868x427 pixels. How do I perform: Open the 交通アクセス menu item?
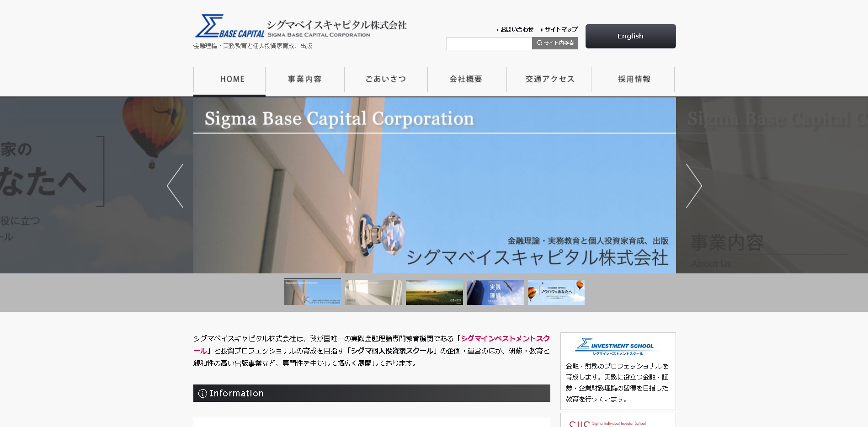coord(549,80)
